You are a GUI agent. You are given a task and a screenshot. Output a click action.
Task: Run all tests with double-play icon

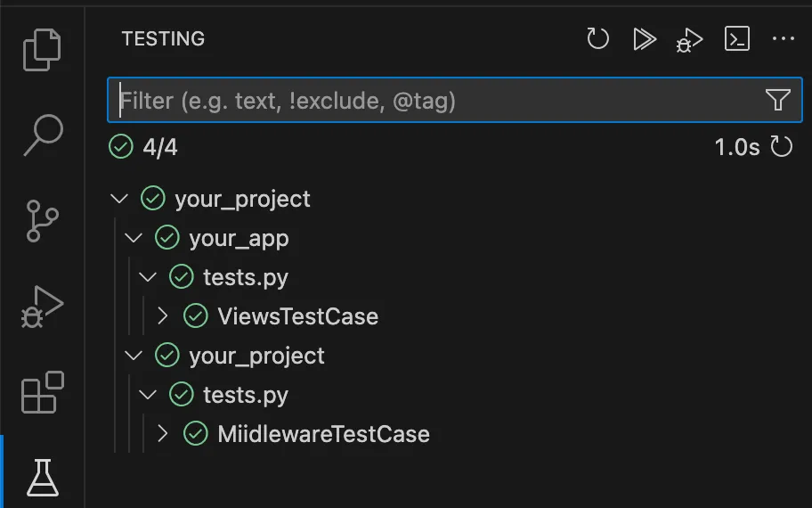(645, 39)
